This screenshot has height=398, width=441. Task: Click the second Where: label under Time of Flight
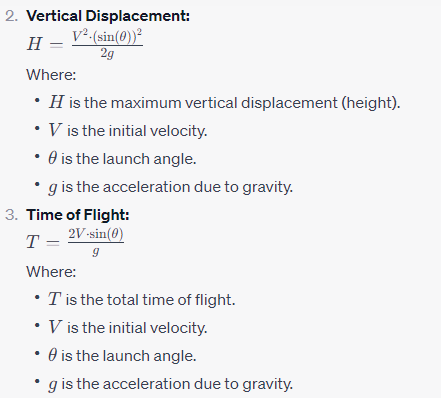pos(51,271)
